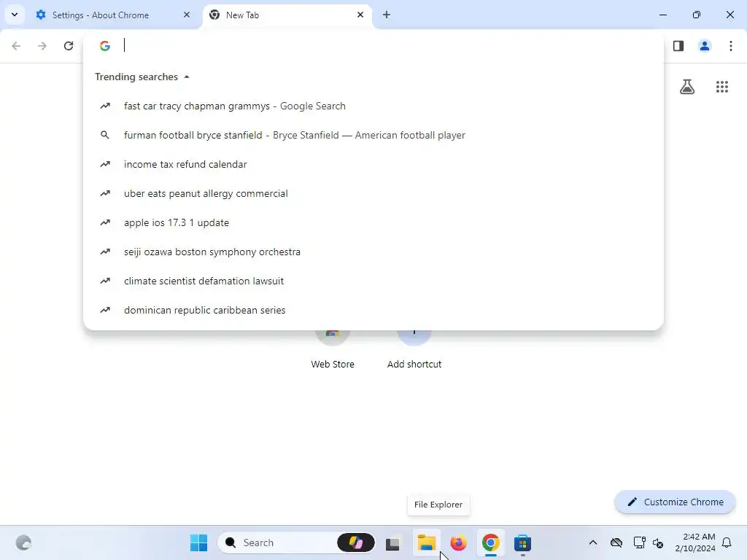Viewport: 747px width, 560px height.
Task: Open the network display tray icon
Action: 639,542
